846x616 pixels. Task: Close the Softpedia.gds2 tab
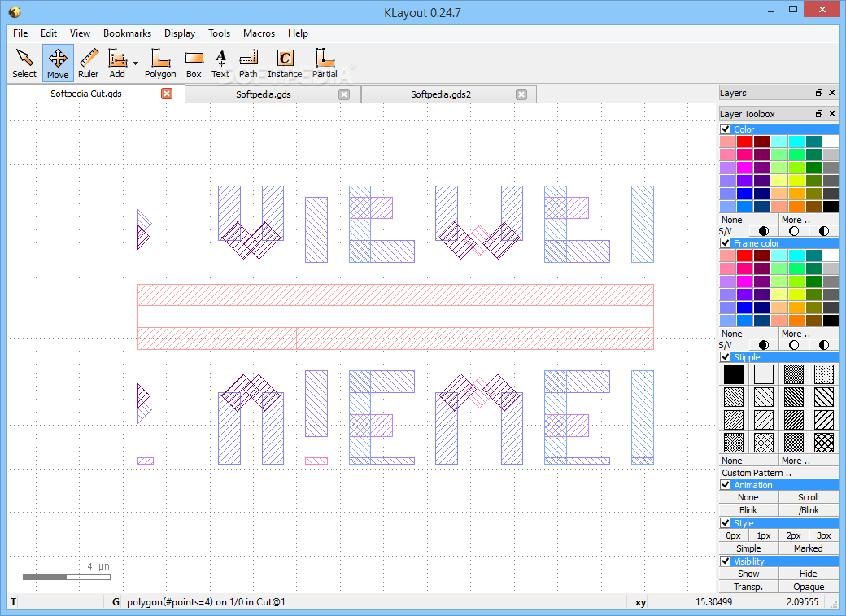[521, 94]
